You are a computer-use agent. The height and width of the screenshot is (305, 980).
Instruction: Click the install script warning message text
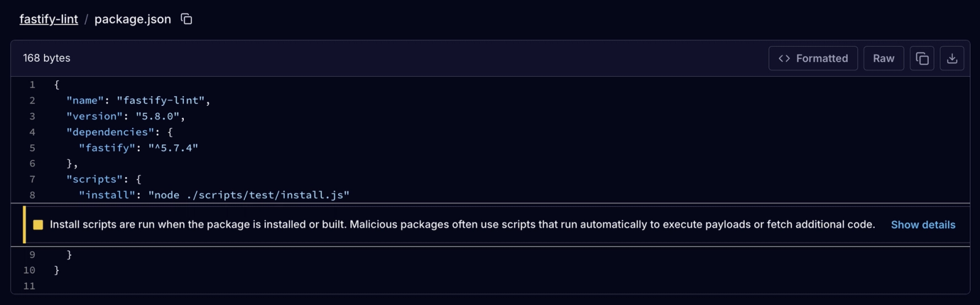coord(462,225)
